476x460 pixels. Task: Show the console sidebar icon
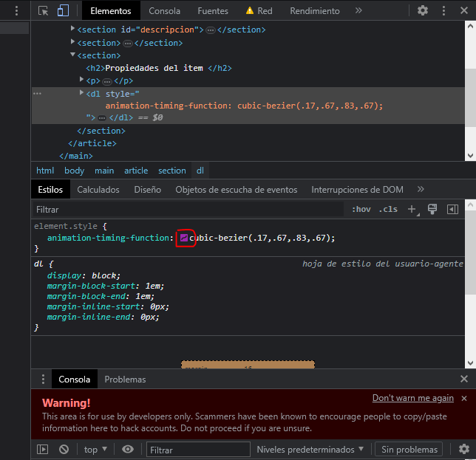coord(43,449)
